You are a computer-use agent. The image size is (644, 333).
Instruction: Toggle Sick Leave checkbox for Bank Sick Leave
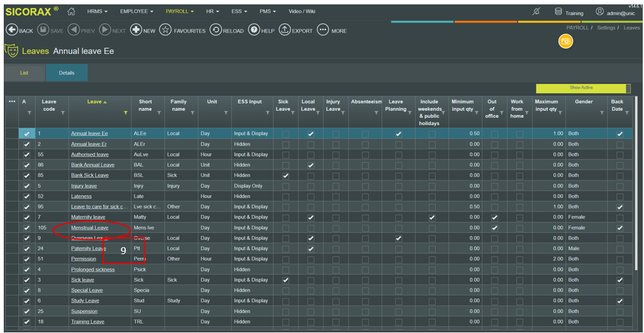[x=286, y=175]
